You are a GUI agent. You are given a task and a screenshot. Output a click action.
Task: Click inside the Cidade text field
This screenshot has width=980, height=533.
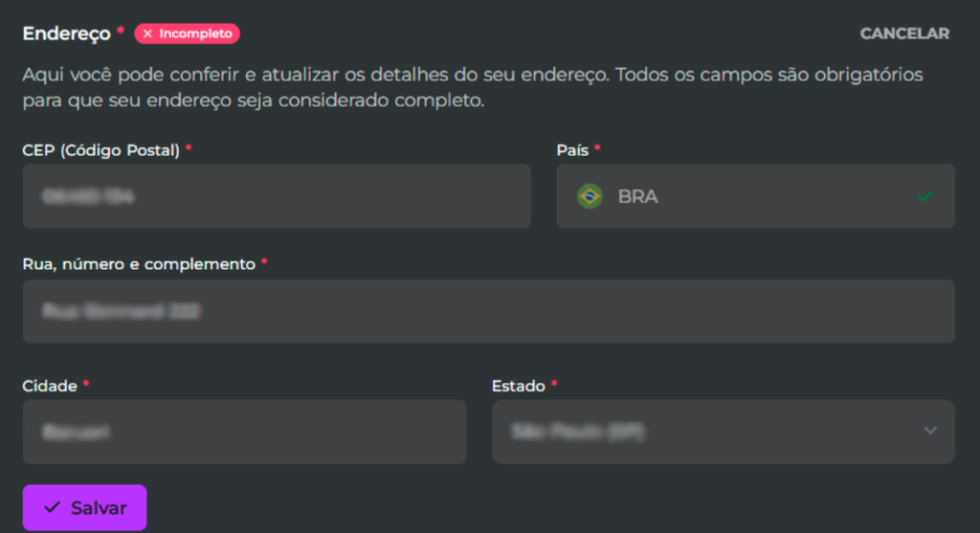coord(244,432)
